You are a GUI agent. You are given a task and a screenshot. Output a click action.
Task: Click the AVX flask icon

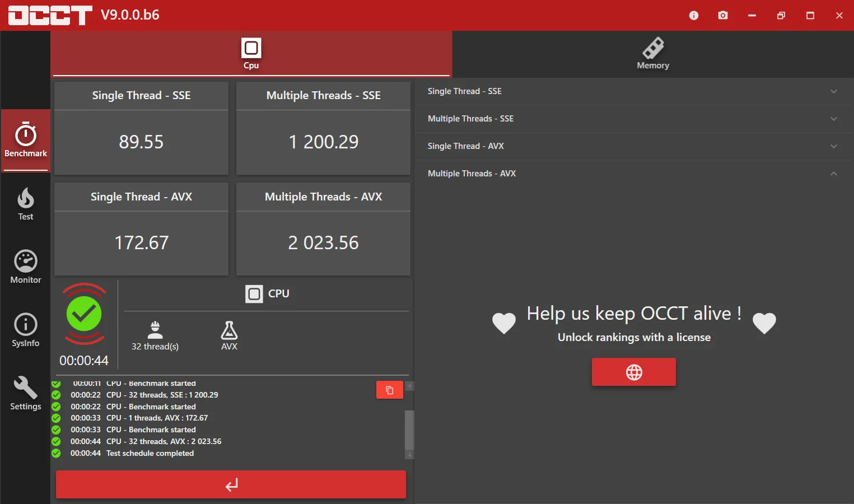tap(229, 335)
